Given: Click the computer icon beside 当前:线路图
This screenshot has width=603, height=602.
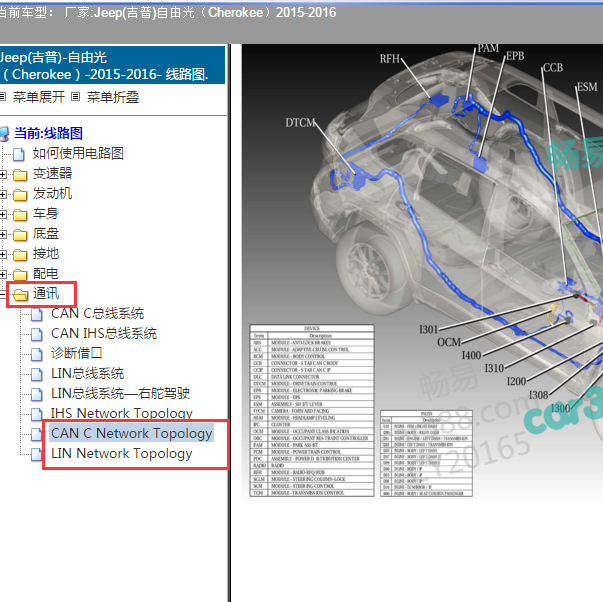Looking at the screenshot, I should pos(5,134).
